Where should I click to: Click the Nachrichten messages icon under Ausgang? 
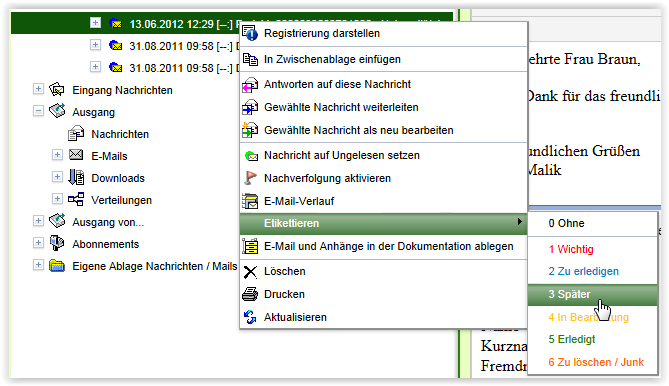click(x=76, y=134)
